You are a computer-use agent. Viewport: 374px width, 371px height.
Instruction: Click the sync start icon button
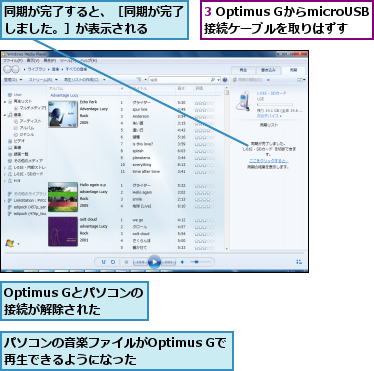[x=247, y=80]
